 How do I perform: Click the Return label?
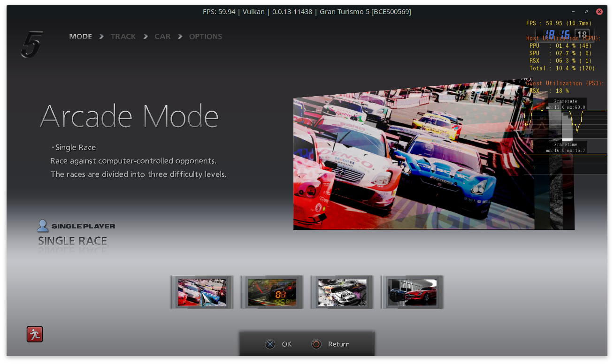pyautogui.click(x=339, y=344)
